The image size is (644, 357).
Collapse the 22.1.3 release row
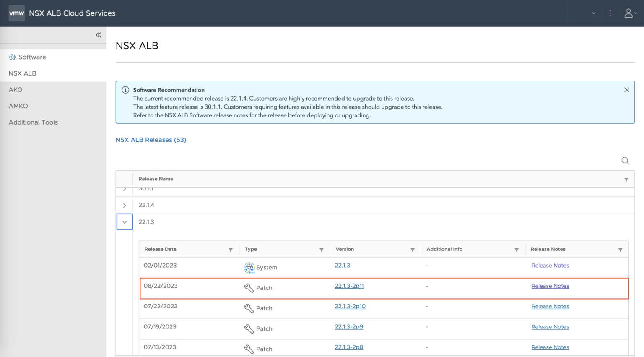(125, 221)
